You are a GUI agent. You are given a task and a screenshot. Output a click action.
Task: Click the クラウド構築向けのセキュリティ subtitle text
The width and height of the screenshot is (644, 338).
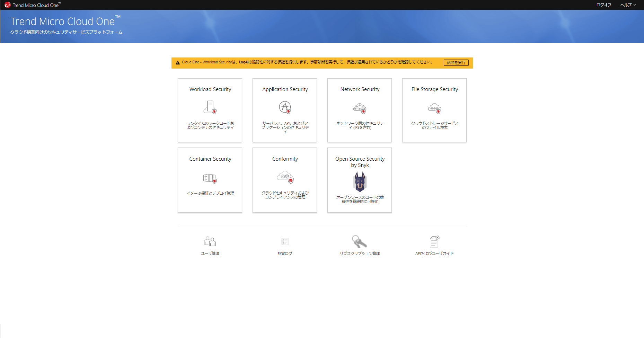[67, 32]
